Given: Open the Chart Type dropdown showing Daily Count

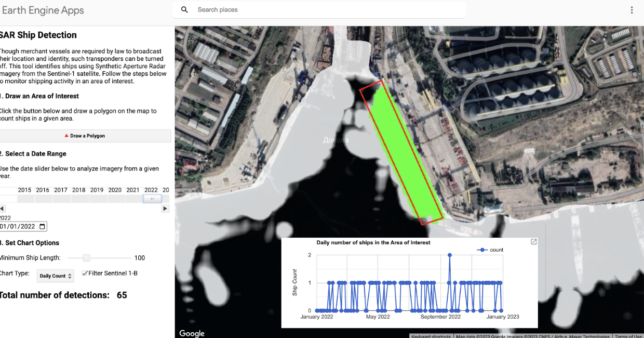Looking at the screenshot, I should coord(56,276).
